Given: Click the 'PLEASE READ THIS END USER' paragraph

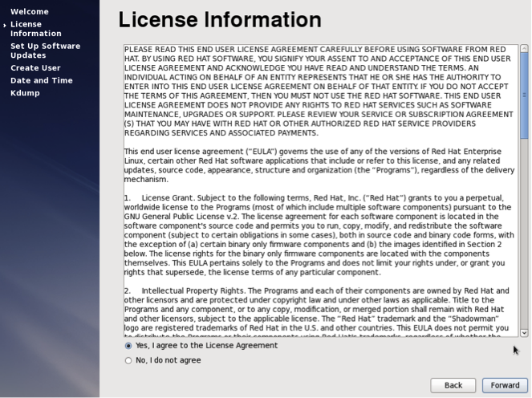Looking at the screenshot, I should [x=319, y=91].
